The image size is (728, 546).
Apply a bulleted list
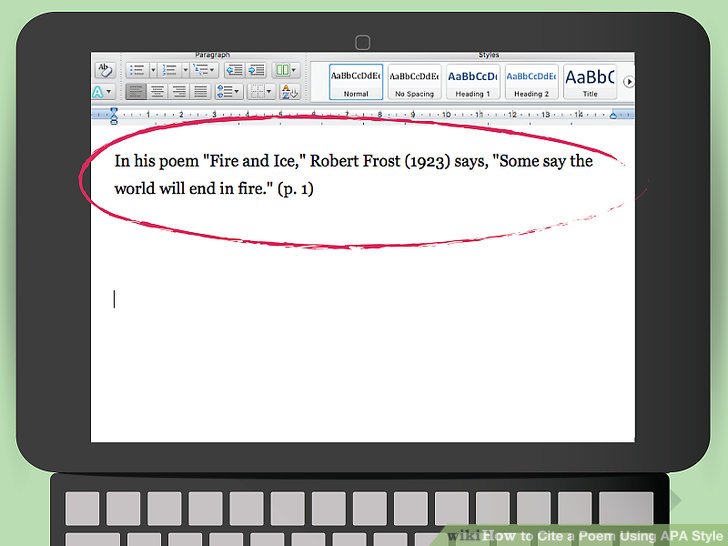136,70
